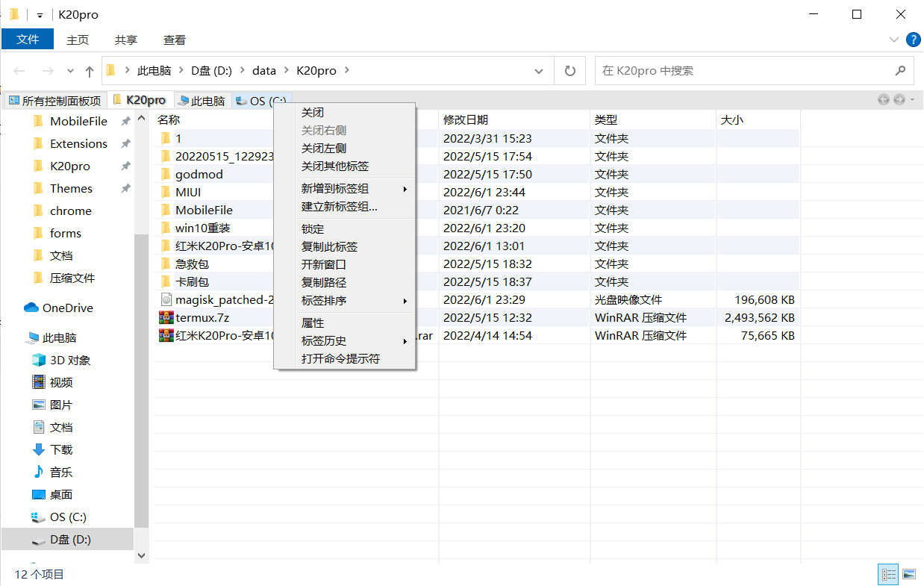Screen dimensions: 924x586
Task: Switch to 所有控制面板项 tab
Action: pyautogui.click(x=54, y=100)
